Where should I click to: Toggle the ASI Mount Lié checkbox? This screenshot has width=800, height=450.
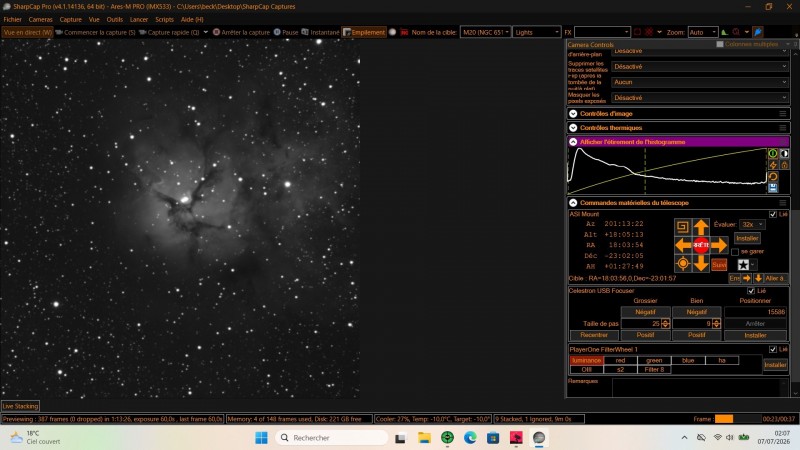pos(773,214)
